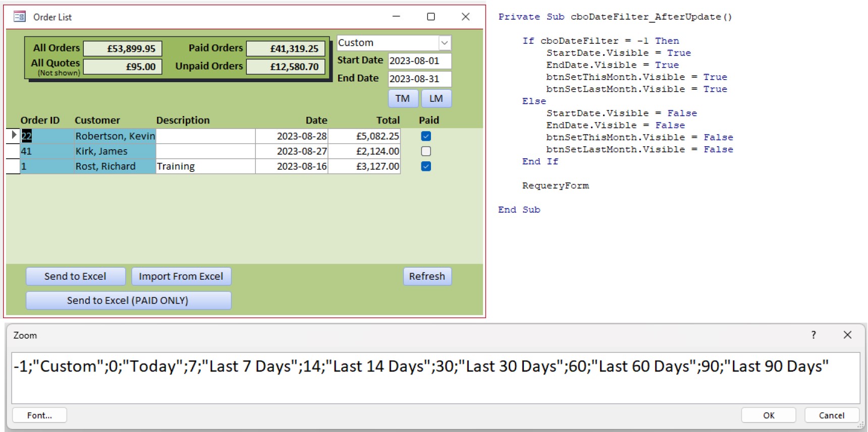868x432 pixels.
Task: Click the Start Date input field
Action: click(x=419, y=61)
